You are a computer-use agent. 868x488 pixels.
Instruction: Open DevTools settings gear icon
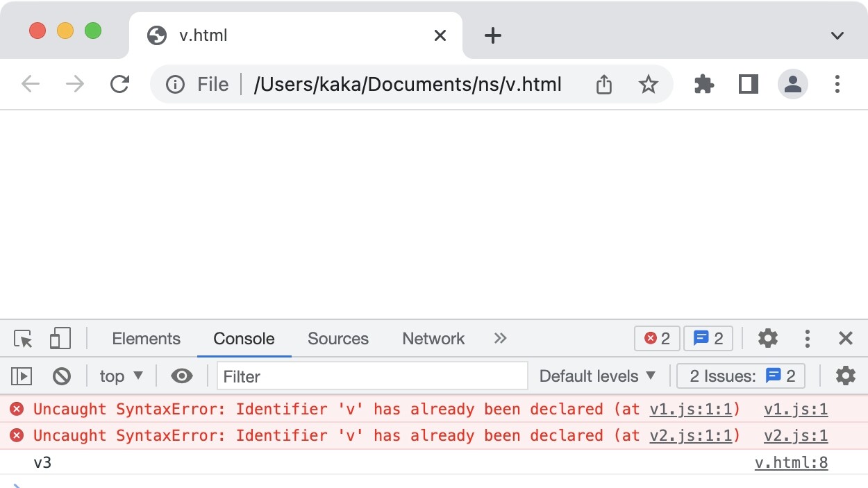767,339
